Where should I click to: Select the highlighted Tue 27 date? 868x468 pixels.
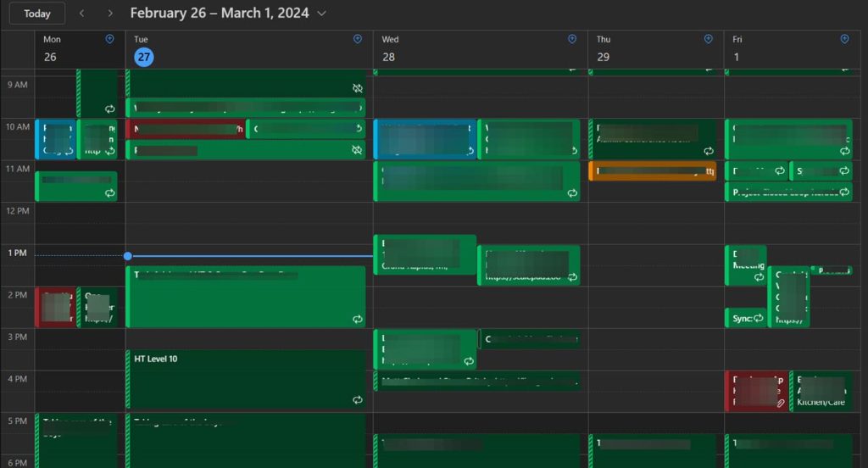[x=144, y=57]
